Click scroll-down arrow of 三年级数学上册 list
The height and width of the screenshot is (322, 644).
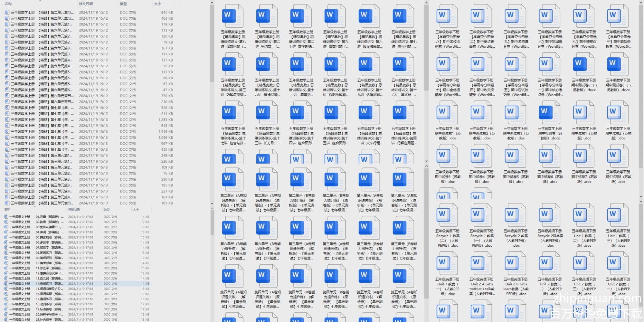(x=212, y=204)
